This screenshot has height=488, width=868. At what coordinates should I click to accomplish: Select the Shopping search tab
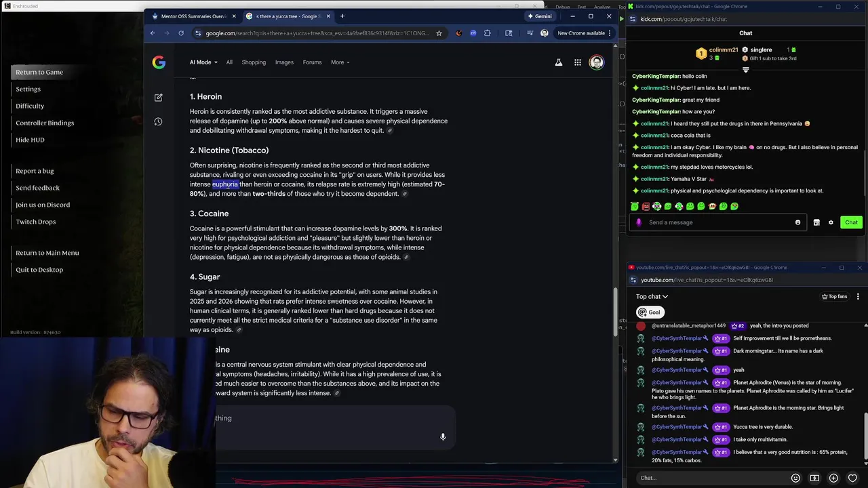pos(254,62)
